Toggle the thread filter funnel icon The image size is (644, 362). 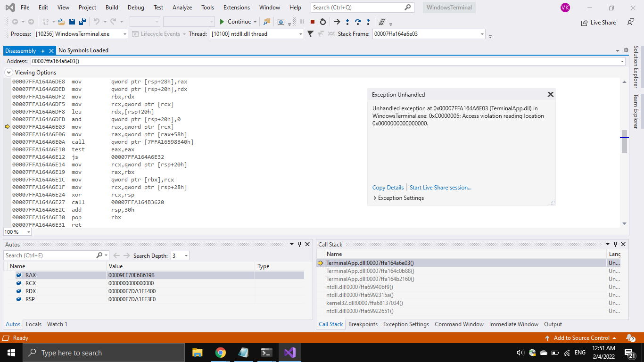tap(310, 34)
